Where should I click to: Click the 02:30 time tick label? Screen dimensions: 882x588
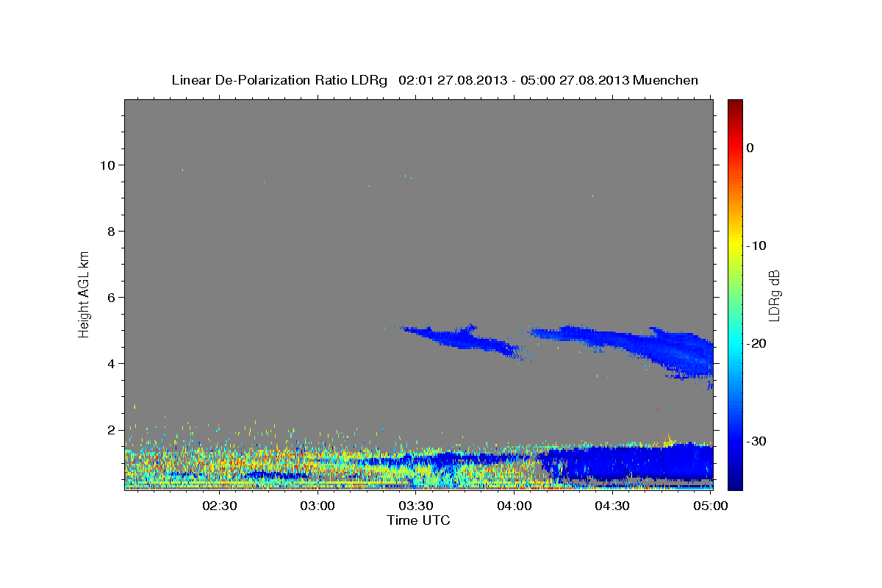tap(220, 506)
